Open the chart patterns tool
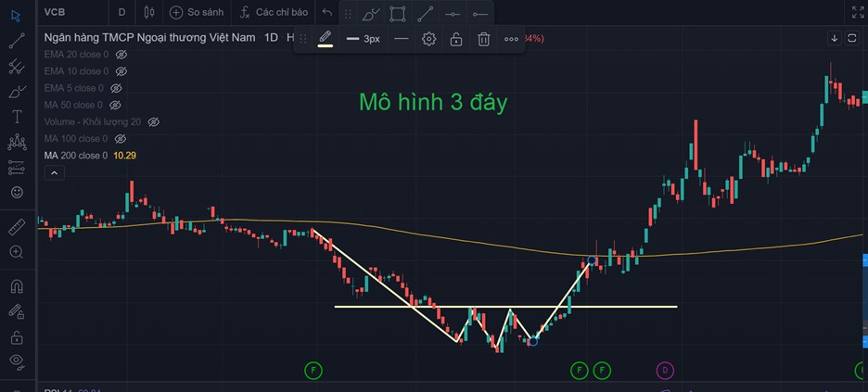This screenshot has height=392, width=868. pyautogui.click(x=17, y=142)
